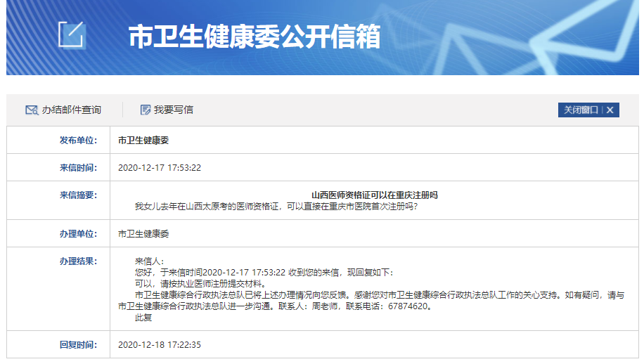Click 市卫生健康委 in the 发布单位 row
Image resolution: width=644 pixels, height=364 pixels.
[x=143, y=140]
